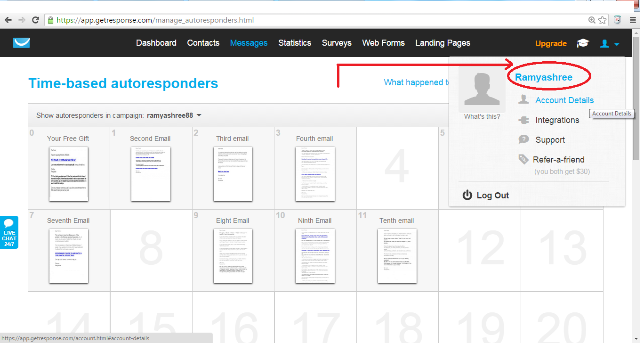Image resolution: width=644 pixels, height=343 pixels.
Task: Expand campaign dropdown ramyashree88
Action: (174, 115)
